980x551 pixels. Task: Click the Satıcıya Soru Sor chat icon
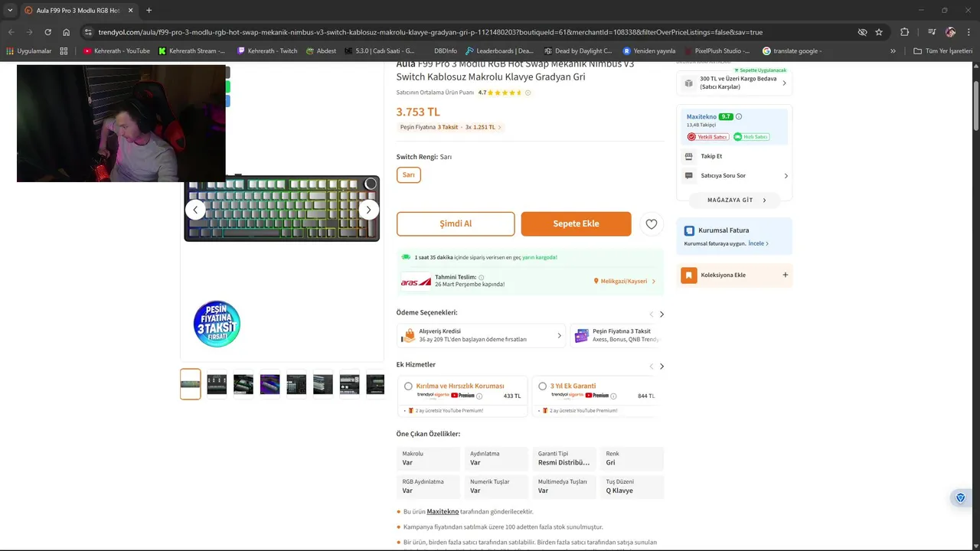click(x=689, y=175)
